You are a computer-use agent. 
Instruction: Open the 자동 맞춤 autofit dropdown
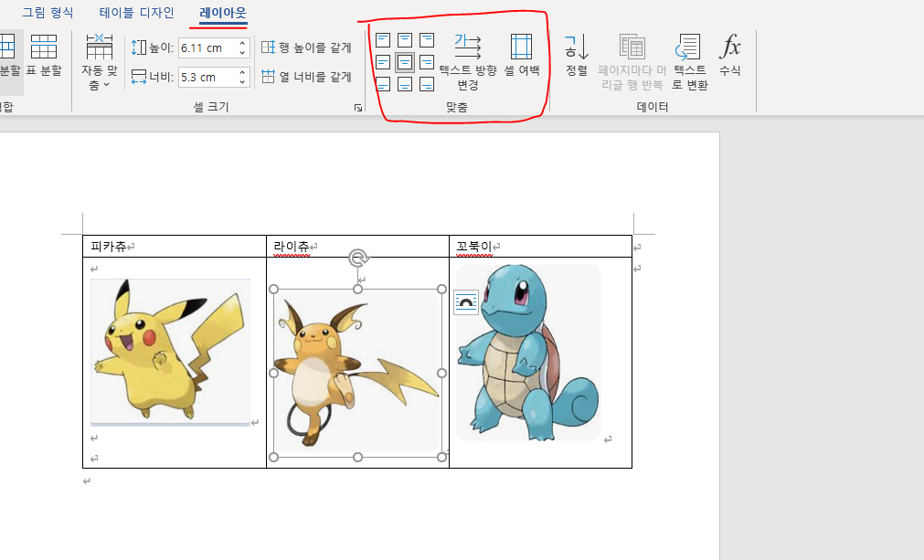(99, 61)
